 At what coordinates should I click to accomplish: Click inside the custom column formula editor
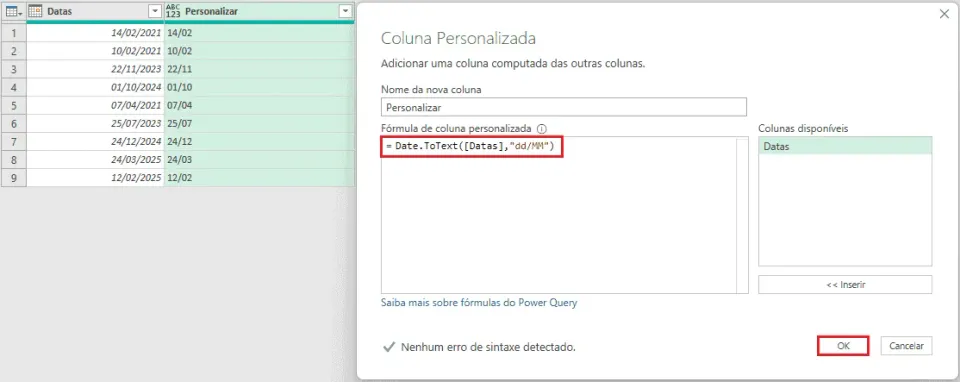click(x=558, y=215)
